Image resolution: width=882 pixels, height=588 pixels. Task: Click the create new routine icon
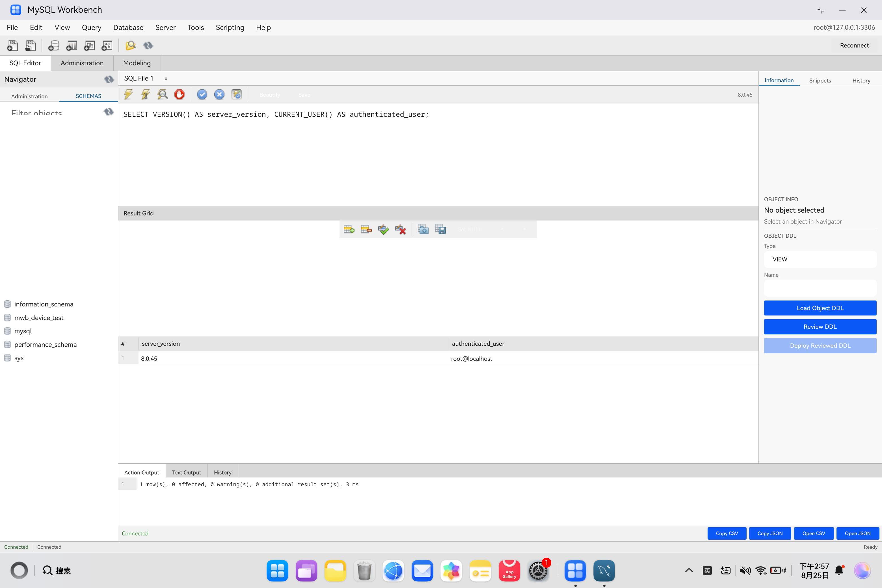(x=107, y=46)
